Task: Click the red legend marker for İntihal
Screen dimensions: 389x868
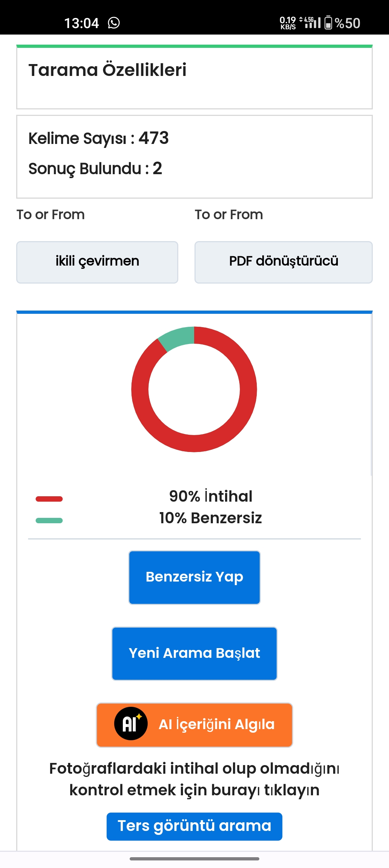Action: 49,499
